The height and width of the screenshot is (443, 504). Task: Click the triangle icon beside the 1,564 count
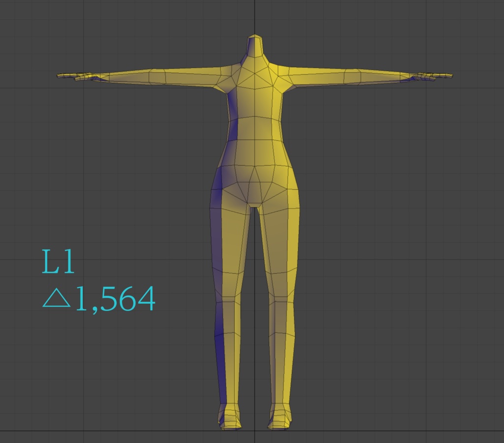click(57, 298)
